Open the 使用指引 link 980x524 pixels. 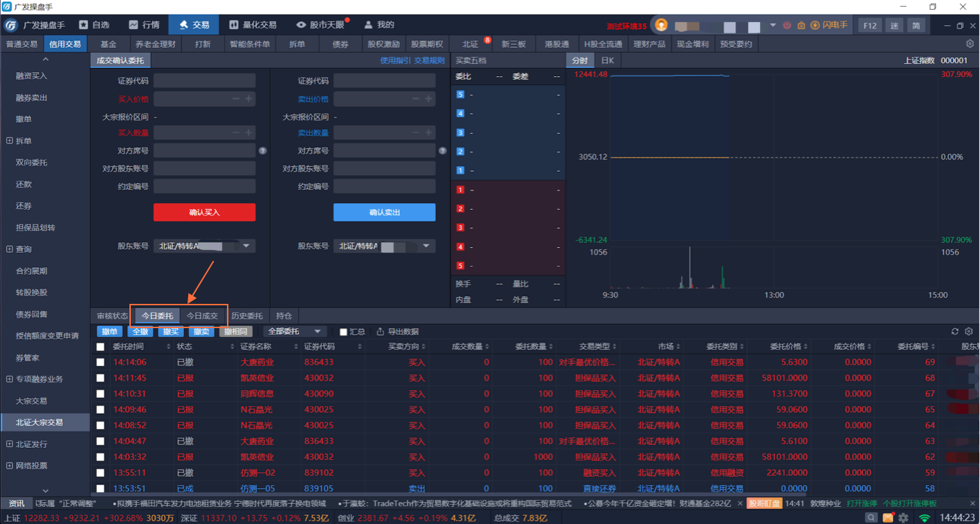point(395,61)
